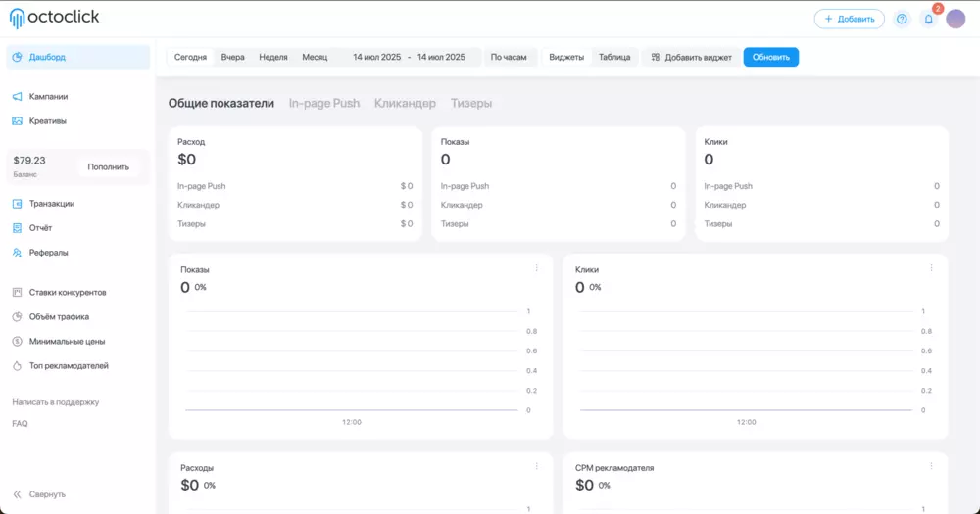Click the Добавить виджет button

691,57
